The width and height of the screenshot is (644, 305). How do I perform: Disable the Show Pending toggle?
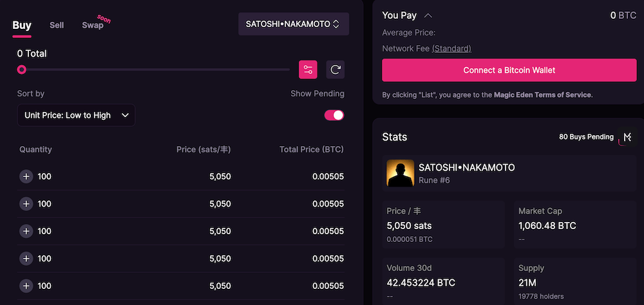(334, 115)
